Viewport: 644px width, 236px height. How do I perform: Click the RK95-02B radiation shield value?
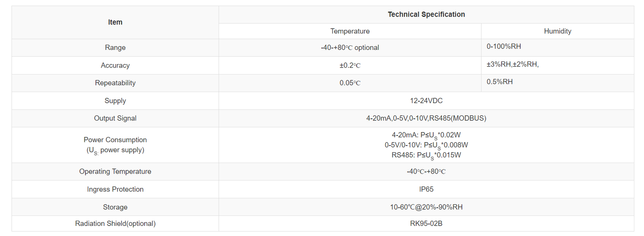click(x=426, y=224)
